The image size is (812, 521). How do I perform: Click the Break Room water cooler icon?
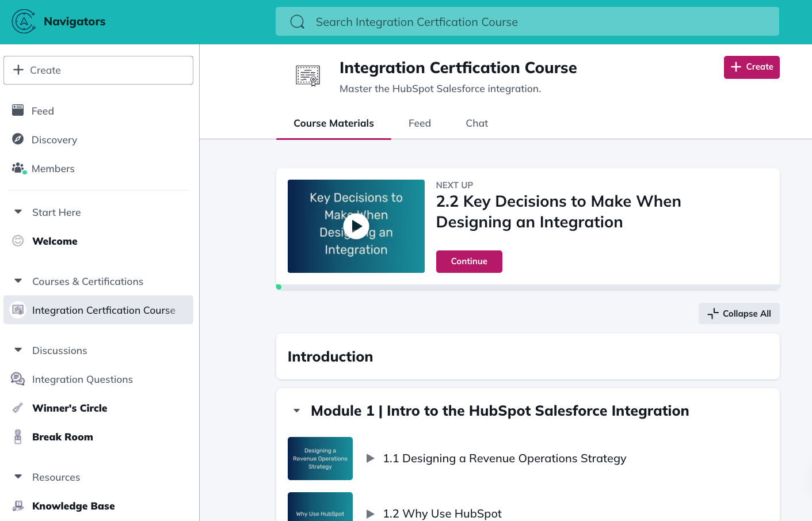click(x=18, y=436)
